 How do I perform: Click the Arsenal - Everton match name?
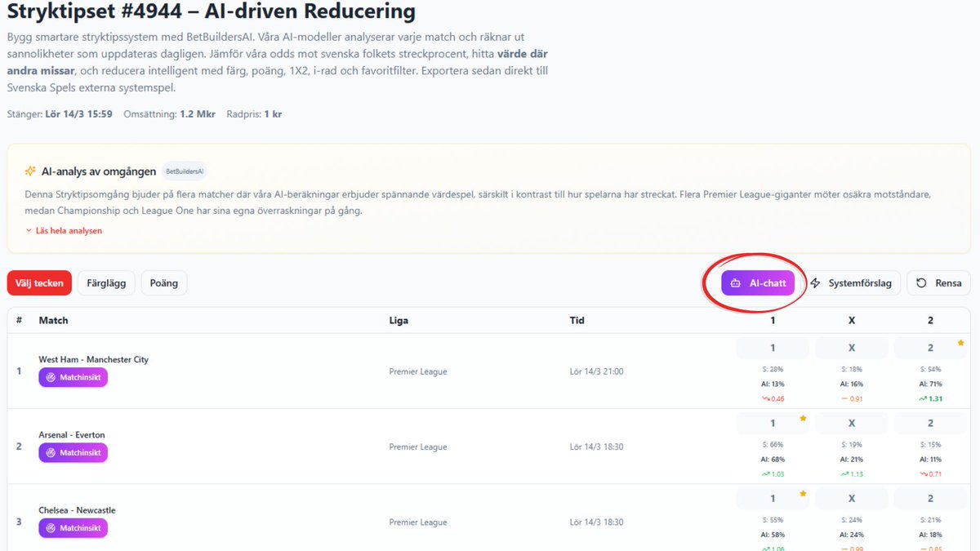[x=72, y=435]
